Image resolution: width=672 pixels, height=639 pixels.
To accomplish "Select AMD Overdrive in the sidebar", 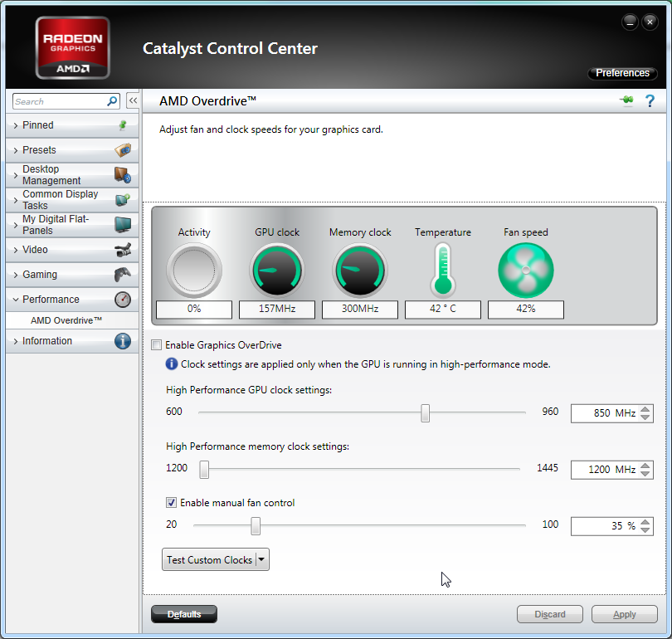I will 66,320.
